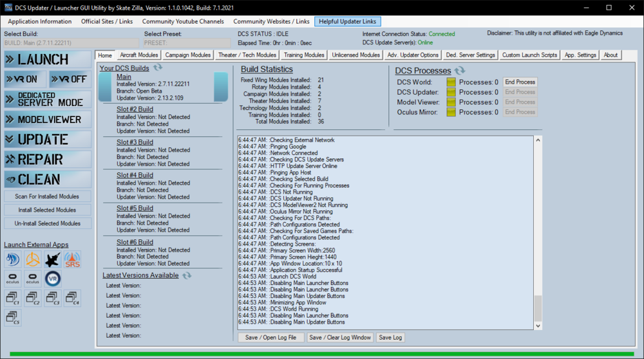Open the App. Settings tab
The width and height of the screenshot is (644, 359).
[x=580, y=55]
